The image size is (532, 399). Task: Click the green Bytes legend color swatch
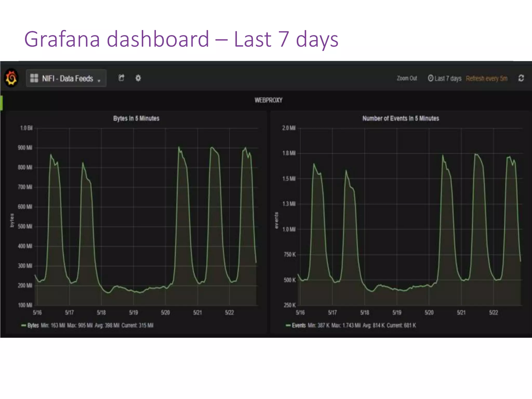pyautogui.click(x=24, y=325)
